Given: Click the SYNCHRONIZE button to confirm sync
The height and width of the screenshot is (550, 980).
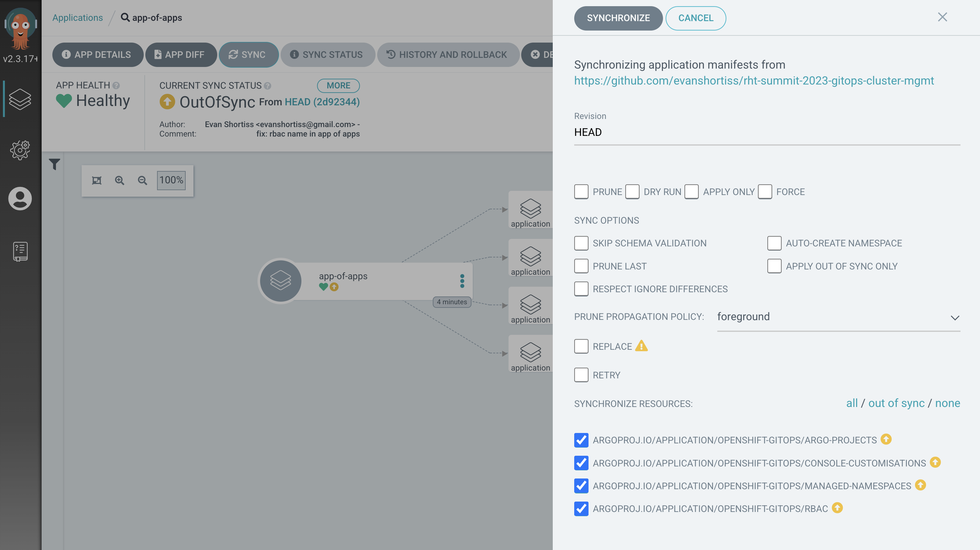Looking at the screenshot, I should tap(618, 18).
